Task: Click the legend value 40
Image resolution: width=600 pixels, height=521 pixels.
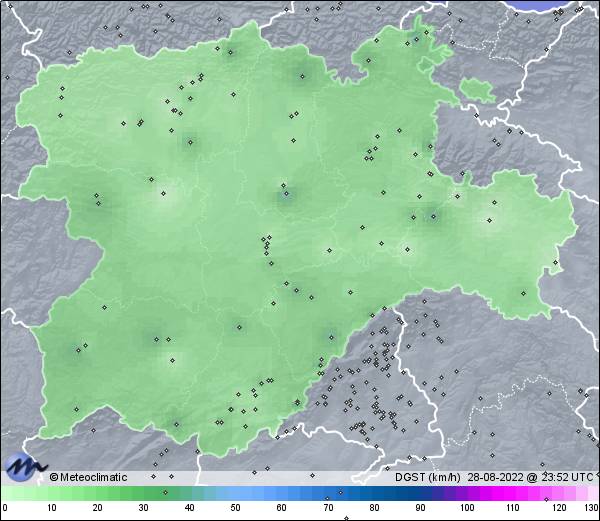Action: click(189, 508)
